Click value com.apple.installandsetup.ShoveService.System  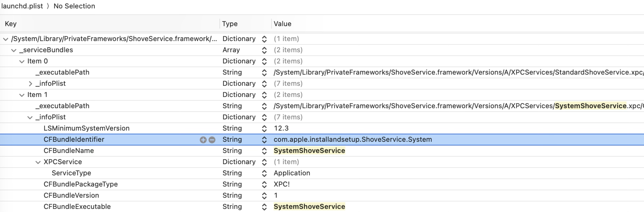tap(353, 139)
